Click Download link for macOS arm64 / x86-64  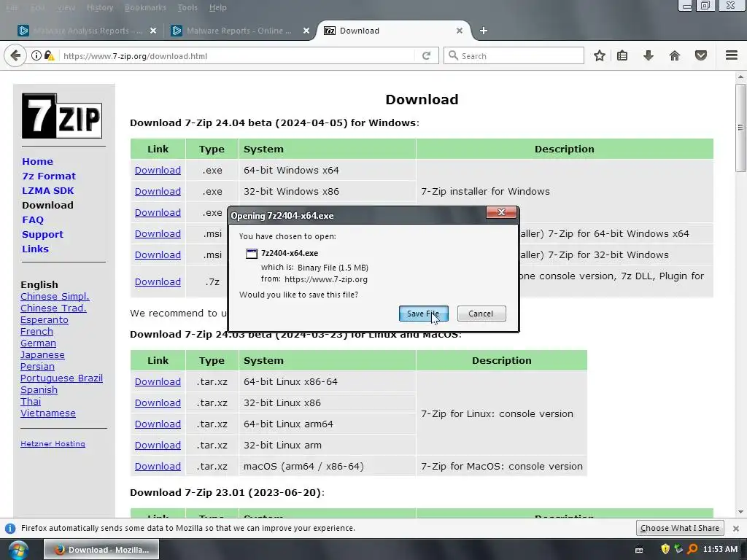coord(158,467)
